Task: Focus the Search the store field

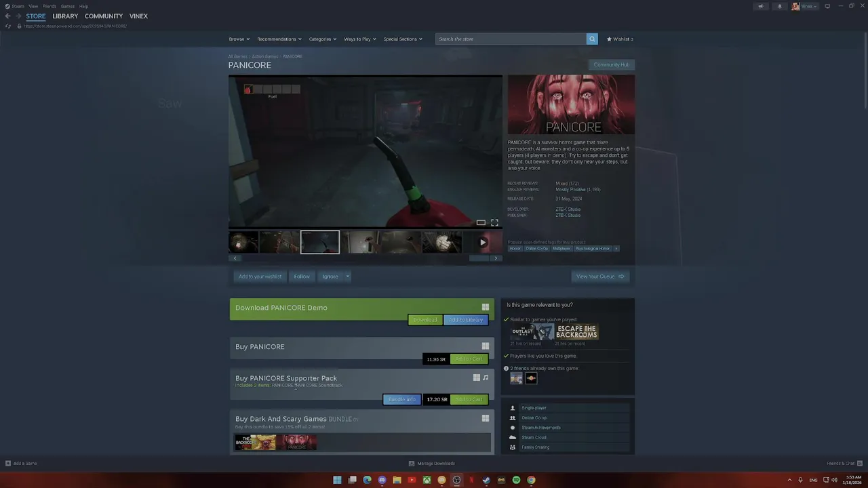Action: 511,39
